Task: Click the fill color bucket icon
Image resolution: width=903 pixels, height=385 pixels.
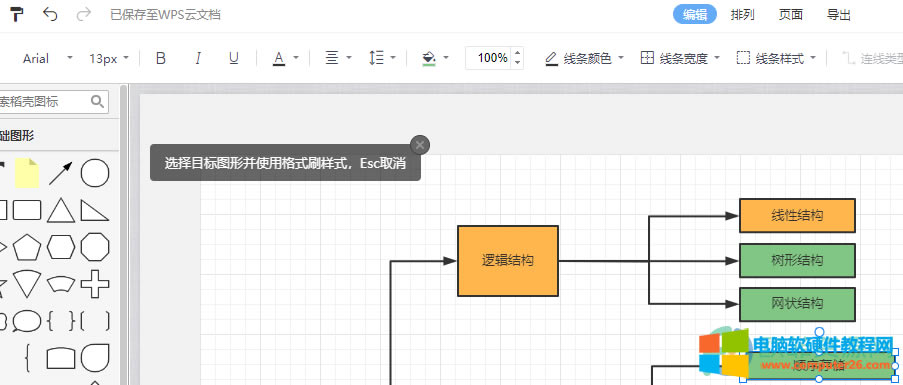Action: pyautogui.click(x=429, y=58)
